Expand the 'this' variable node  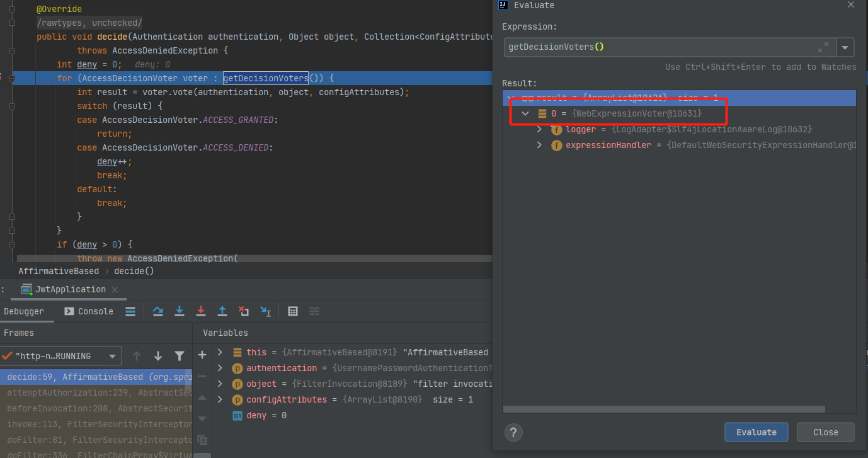(220, 352)
